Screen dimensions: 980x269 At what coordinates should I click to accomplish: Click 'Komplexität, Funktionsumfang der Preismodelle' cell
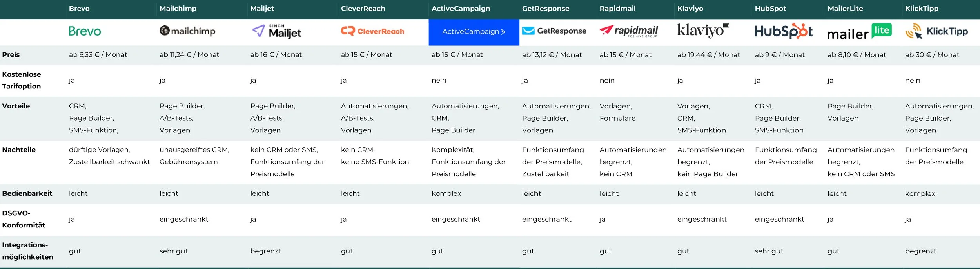468,162
